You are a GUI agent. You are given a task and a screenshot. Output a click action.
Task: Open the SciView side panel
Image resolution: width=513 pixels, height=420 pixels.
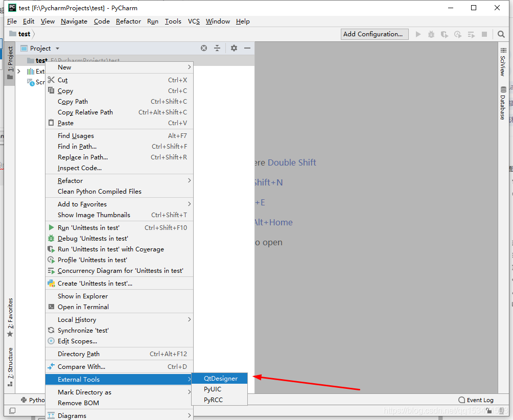point(503,62)
